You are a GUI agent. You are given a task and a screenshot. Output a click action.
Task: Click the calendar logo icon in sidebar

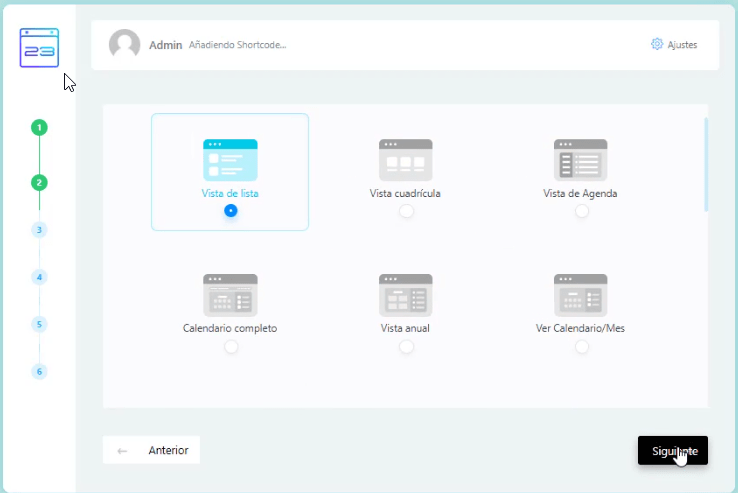39,48
